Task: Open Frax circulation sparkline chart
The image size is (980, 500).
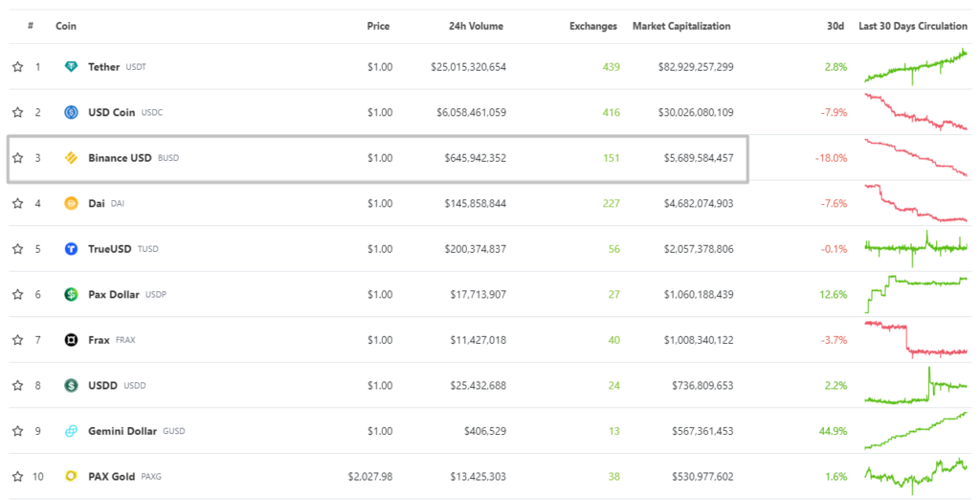Action: coord(916,340)
